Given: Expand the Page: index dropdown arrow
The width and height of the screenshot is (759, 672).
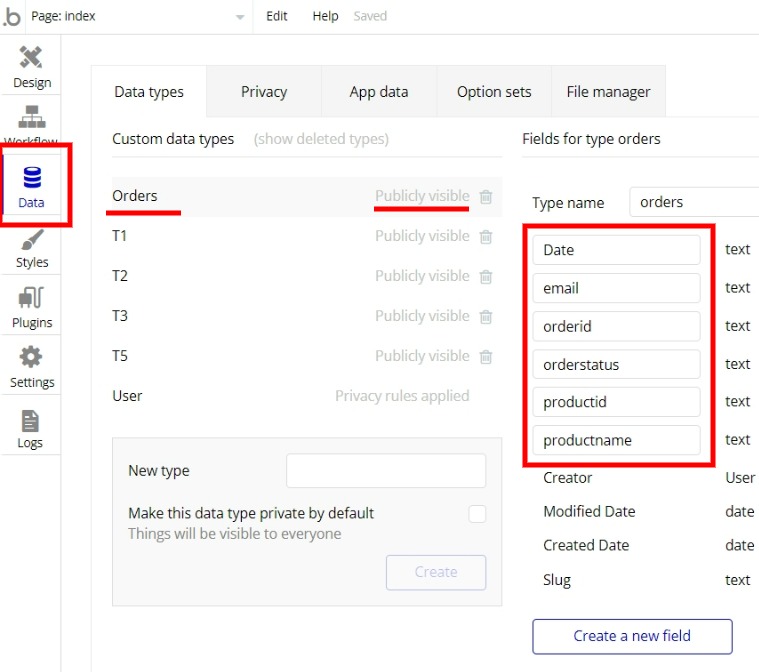Looking at the screenshot, I should tap(240, 17).
